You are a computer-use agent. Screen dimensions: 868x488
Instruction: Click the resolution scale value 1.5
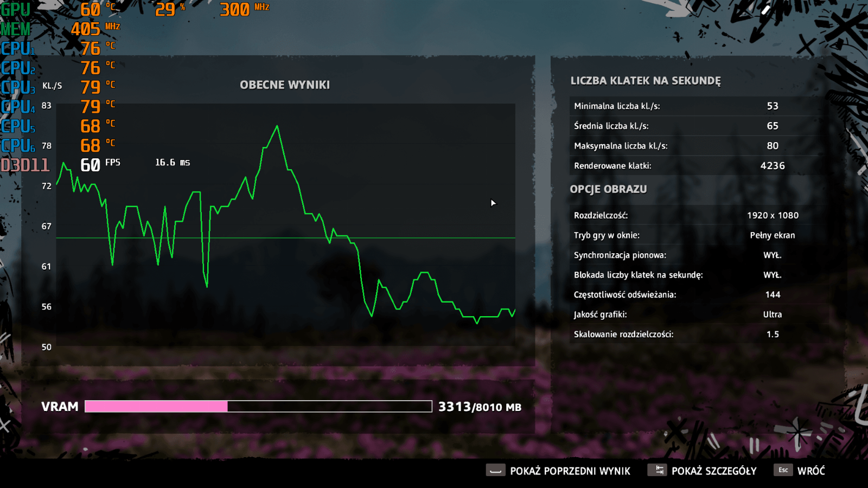[x=773, y=334]
